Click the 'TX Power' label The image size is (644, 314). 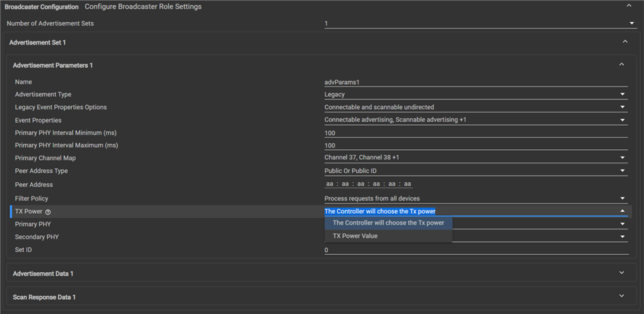click(29, 212)
